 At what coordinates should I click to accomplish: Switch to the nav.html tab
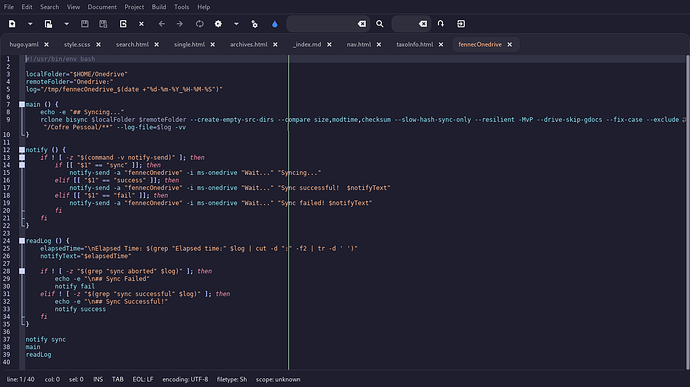coord(359,44)
